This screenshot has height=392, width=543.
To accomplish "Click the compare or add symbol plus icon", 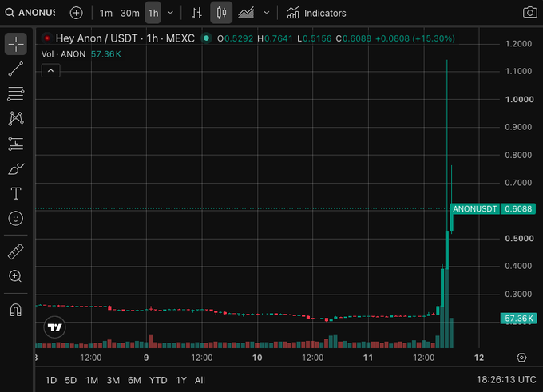I will [76, 13].
